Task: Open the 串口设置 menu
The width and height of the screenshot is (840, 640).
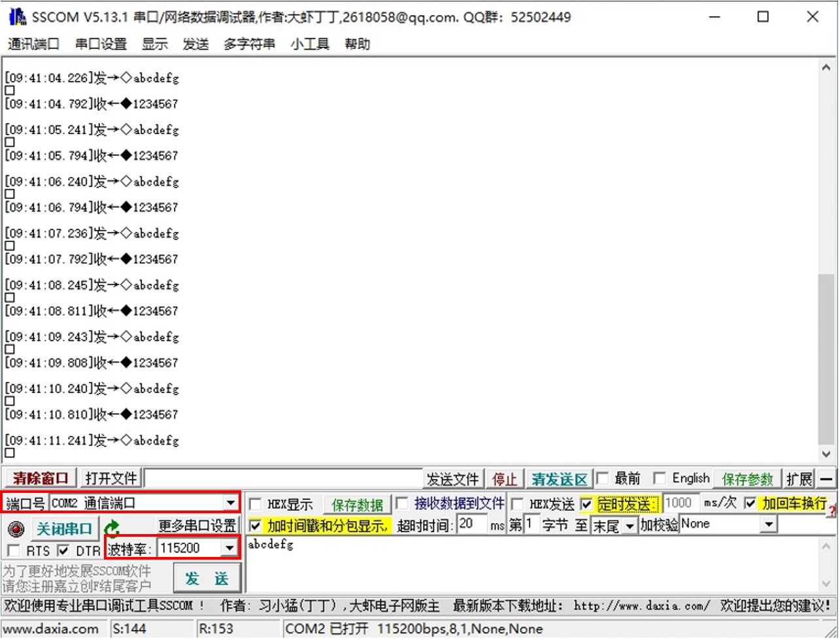Action: point(102,44)
